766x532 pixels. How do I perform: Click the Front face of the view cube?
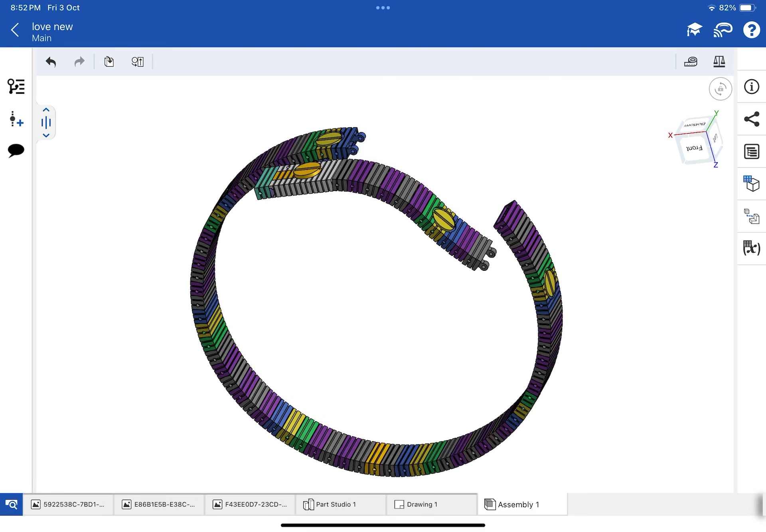[x=694, y=148]
